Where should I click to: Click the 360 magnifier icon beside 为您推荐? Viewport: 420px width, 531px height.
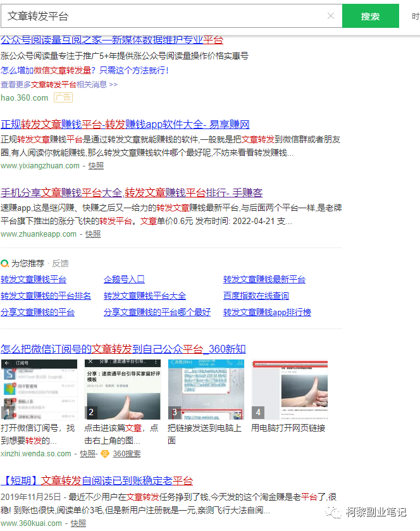point(5,263)
